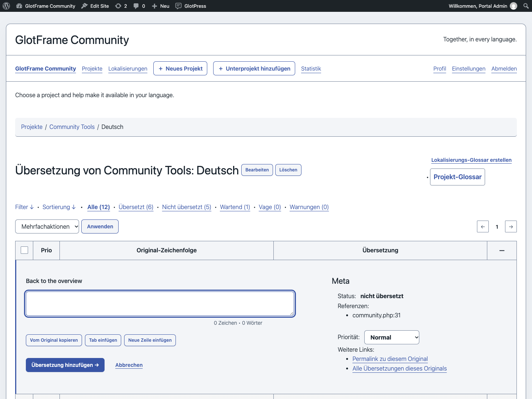Open the 2 pending updates
Image resolution: width=532 pixels, height=399 pixels.
[121, 6]
